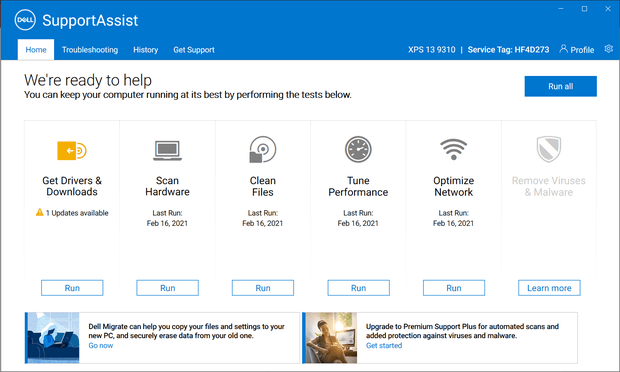Run Tune Performance
Screen dimensions: 620x372
(358, 288)
